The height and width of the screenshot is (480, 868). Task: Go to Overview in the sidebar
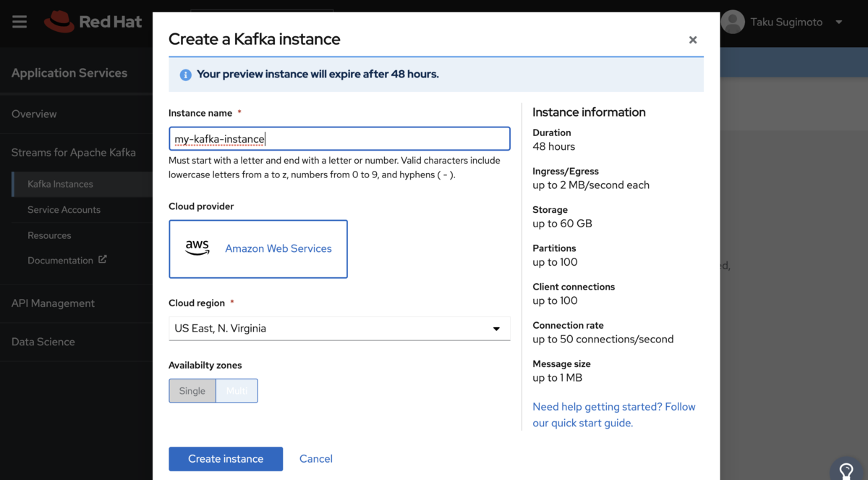tap(34, 114)
